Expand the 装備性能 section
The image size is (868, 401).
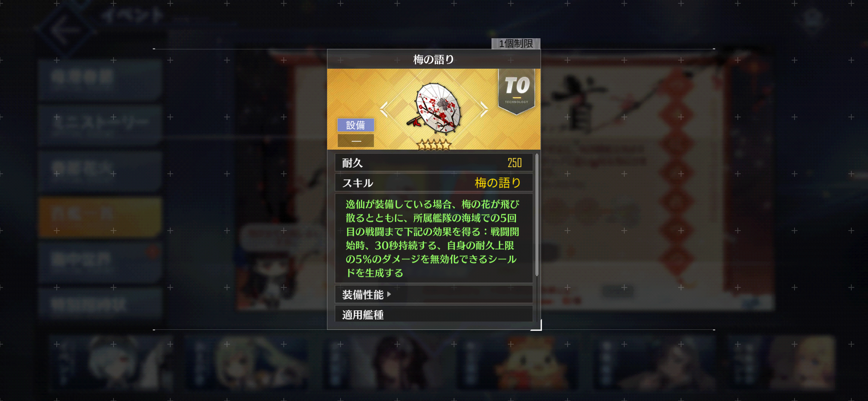point(434,294)
